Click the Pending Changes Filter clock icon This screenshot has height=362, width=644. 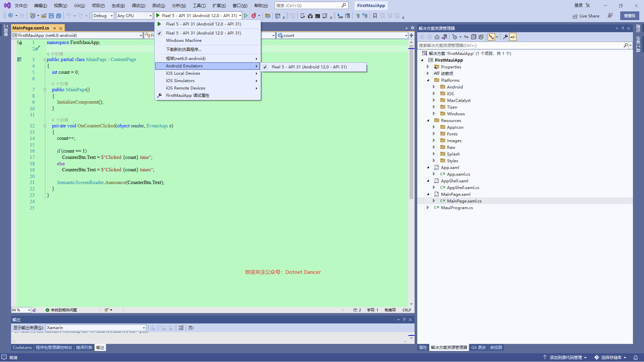455,37
